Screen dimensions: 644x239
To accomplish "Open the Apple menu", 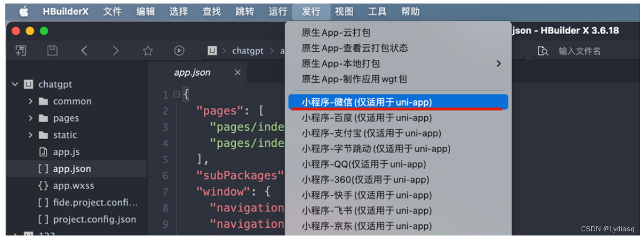I will tap(24, 12).
